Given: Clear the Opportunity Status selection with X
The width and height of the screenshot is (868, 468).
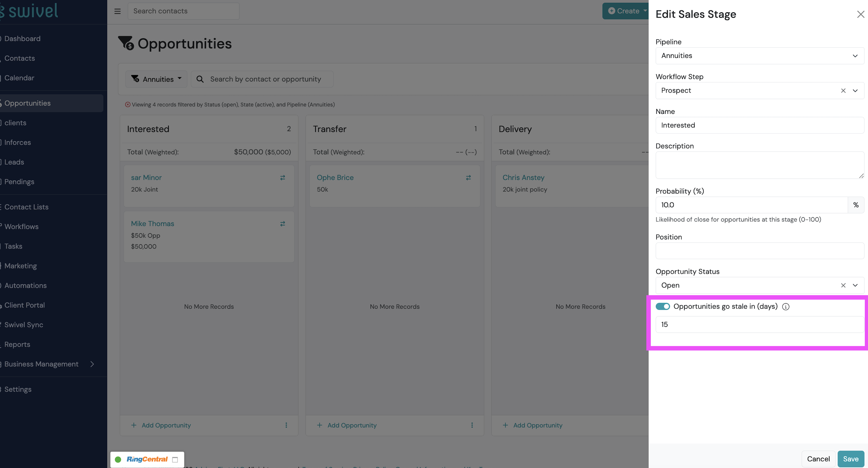Looking at the screenshot, I should (843, 285).
